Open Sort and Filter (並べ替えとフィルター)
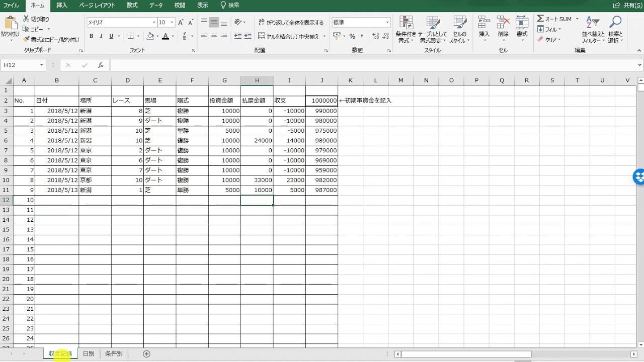The height and width of the screenshot is (362, 644). tap(593, 30)
